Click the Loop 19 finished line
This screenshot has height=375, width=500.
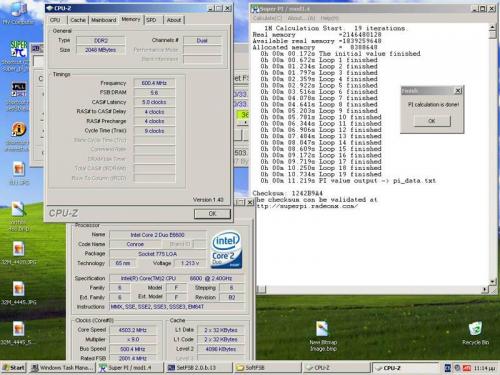tap(321, 174)
